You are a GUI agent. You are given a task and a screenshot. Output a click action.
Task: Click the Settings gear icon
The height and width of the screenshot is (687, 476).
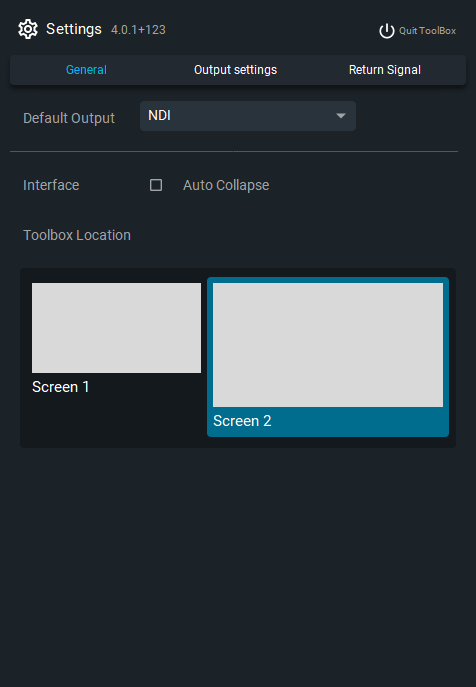[28, 29]
